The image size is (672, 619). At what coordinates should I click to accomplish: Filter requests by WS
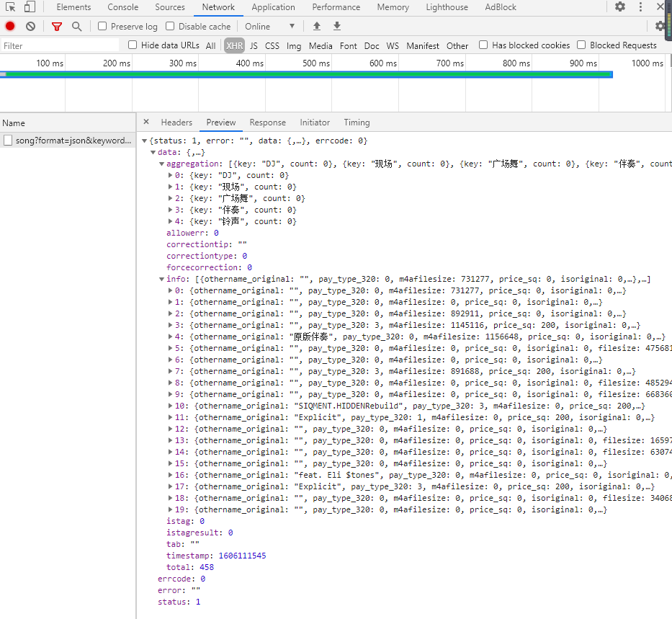coord(392,46)
